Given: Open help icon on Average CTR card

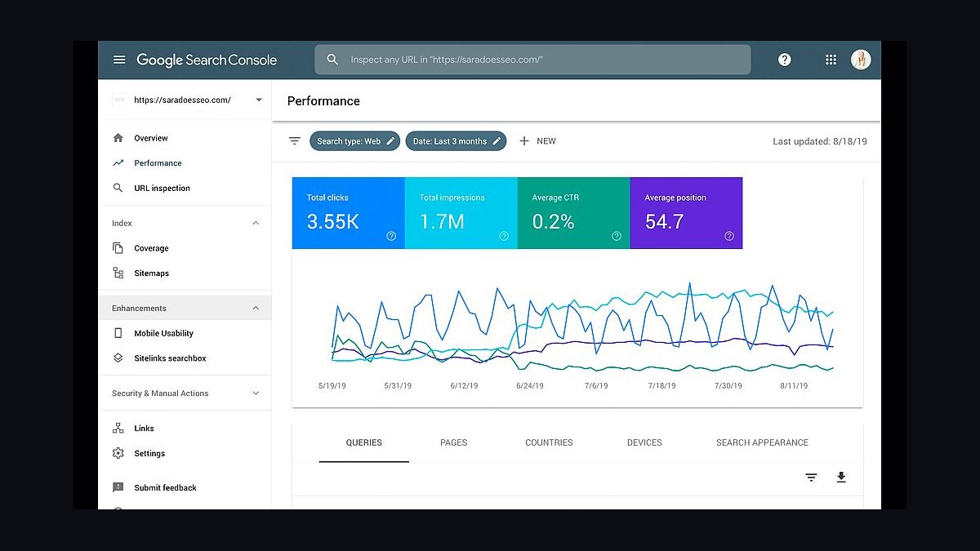Looking at the screenshot, I should click(617, 236).
